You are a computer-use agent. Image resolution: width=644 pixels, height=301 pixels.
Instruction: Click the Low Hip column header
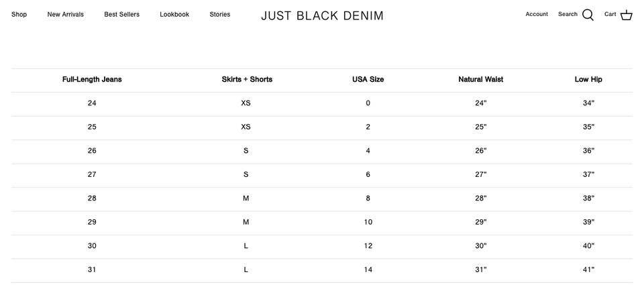[x=588, y=79]
